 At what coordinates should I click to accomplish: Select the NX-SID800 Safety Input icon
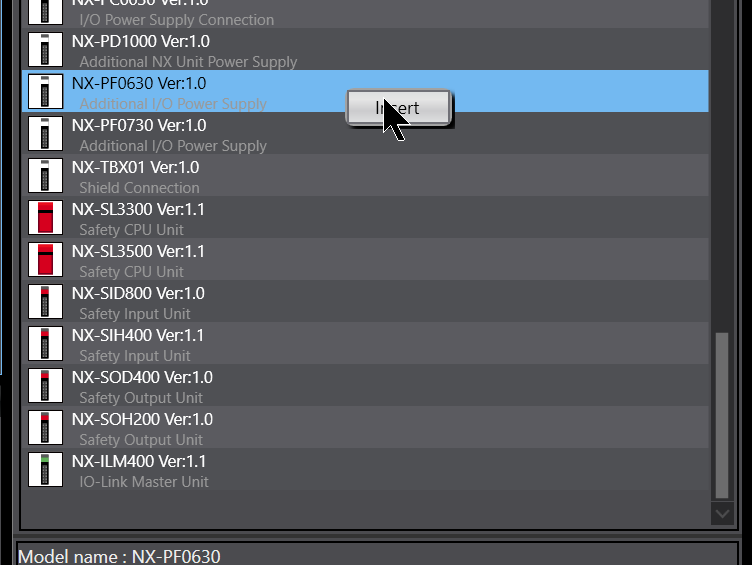[x=45, y=301]
